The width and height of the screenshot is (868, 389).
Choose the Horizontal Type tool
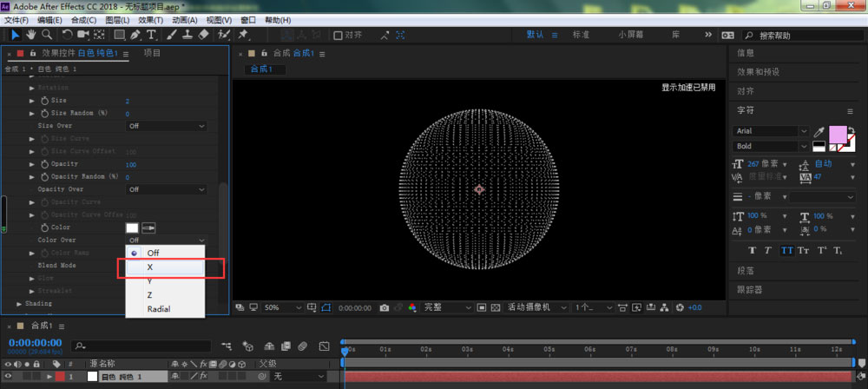tap(151, 35)
